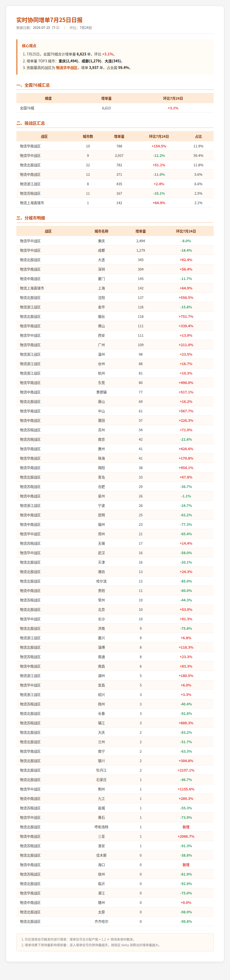Select the 核心观点 heading
This screenshot has width=230, height=980.
pos(29,46)
